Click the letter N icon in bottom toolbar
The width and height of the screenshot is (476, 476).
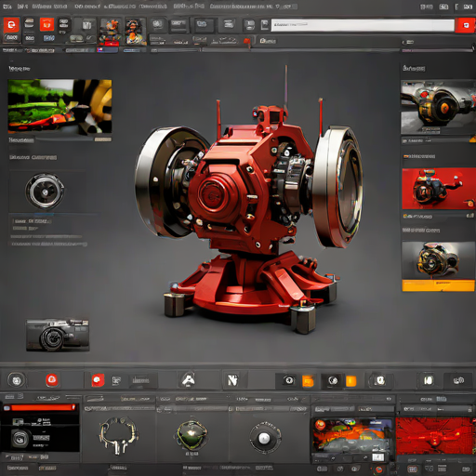[x=232, y=380]
